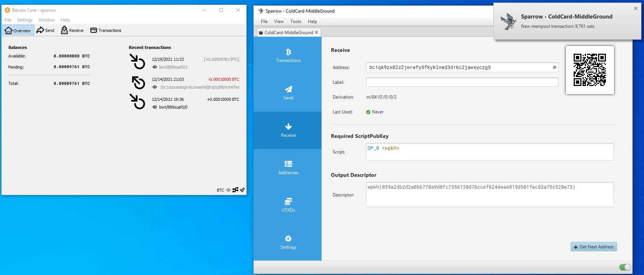Click sync checkmark icon in Bitcoin Core status bar
The height and width of the screenshot is (275, 644).
(242, 190)
